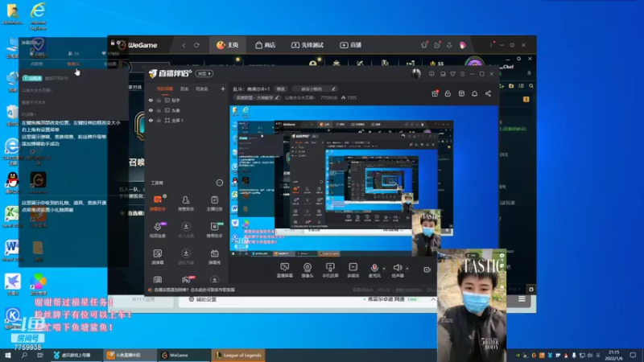Mute the 扬声器 speaker

(397, 270)
